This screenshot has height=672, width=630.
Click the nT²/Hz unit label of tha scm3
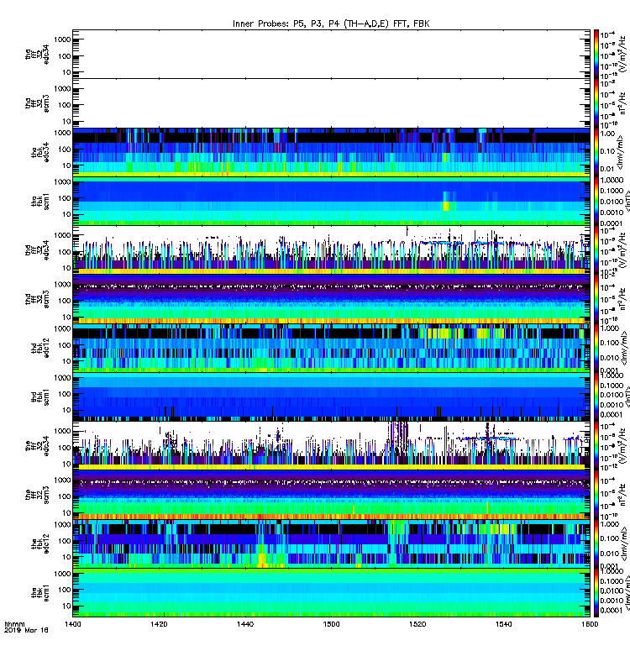pos(622,102)
